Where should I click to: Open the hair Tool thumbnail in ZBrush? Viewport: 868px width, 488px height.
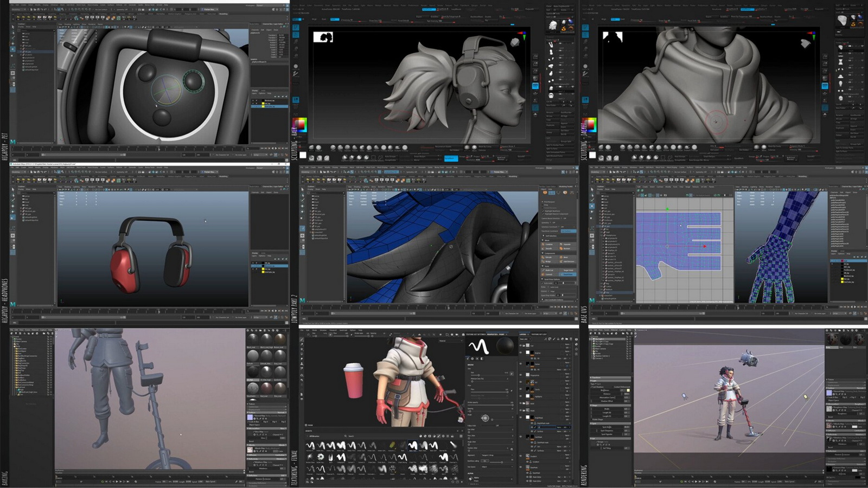coord(553,25)
